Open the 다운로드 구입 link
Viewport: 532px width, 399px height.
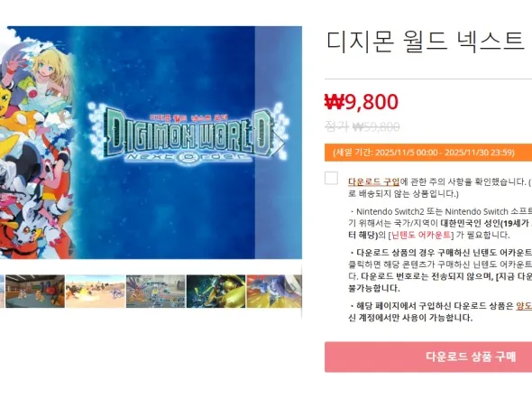pos(374,181)
